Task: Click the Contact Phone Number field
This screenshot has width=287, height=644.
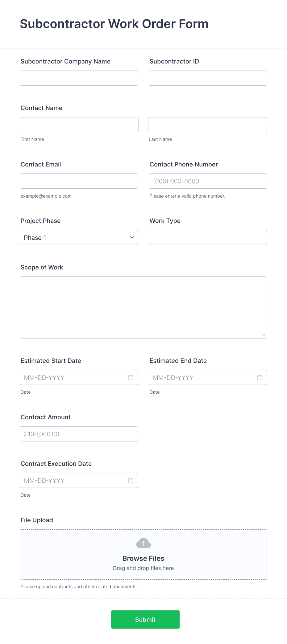Action: click(x=208, y=181)
